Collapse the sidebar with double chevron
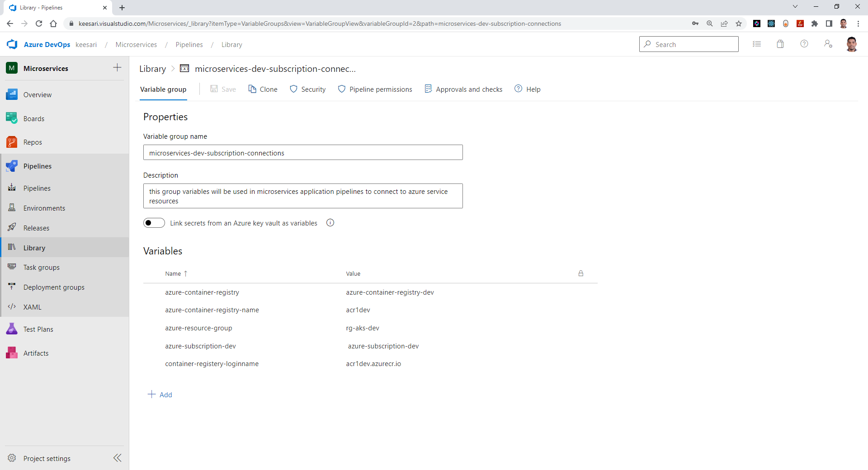 pos(117,458)
